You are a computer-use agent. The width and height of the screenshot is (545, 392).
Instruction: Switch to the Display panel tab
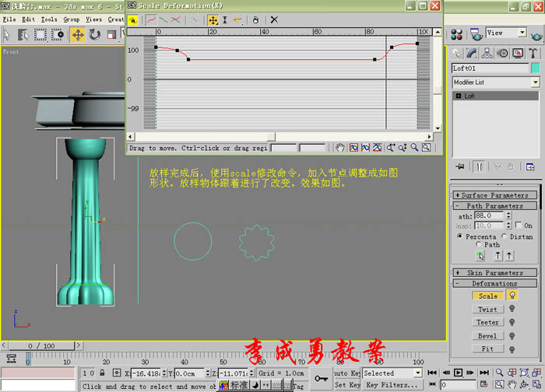(x=518, y=53)
